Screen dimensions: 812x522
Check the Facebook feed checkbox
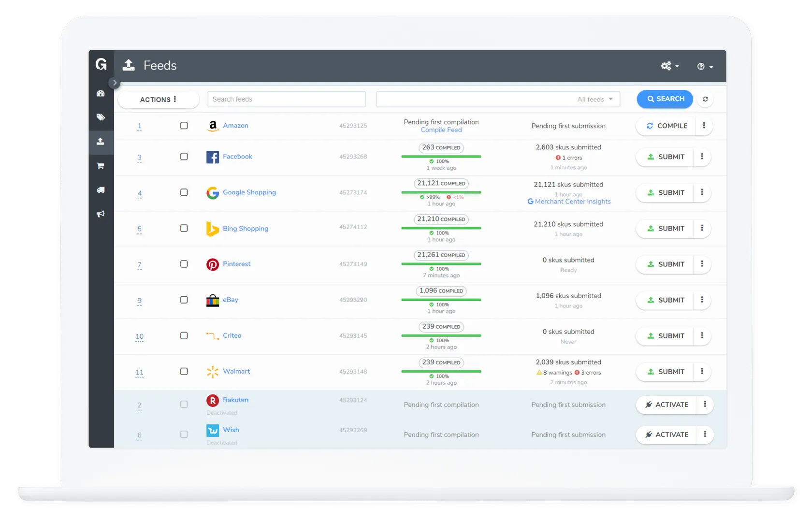pos(184,157)
